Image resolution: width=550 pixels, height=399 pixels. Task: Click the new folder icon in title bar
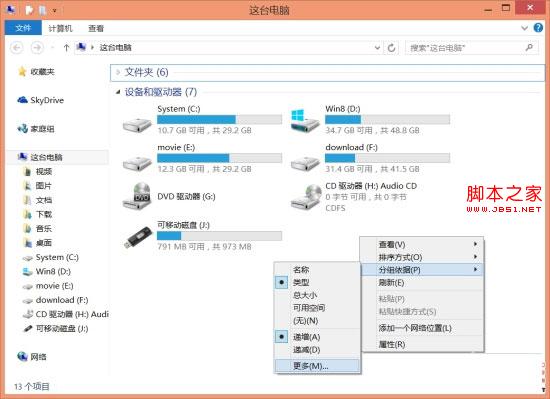tap(42, 10)
